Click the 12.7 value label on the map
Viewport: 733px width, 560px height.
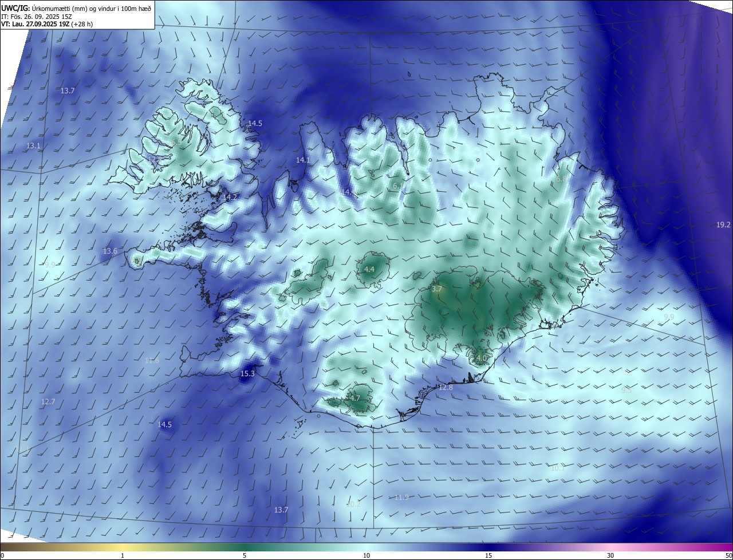coord(48,402)
